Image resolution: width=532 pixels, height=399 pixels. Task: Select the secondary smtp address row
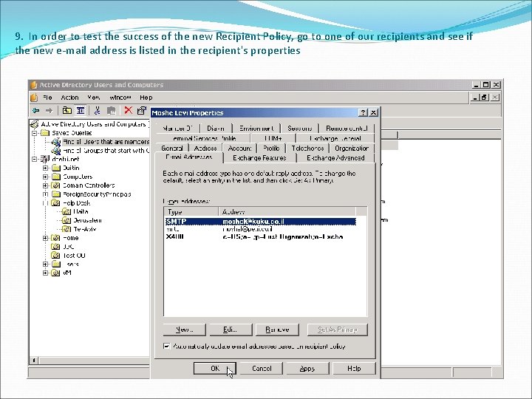pos(260,229)
